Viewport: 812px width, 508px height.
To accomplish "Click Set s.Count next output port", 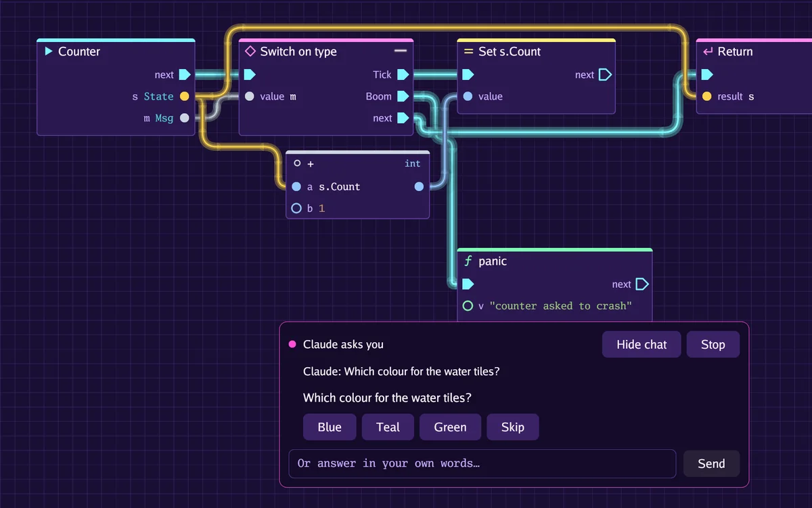I will pyautogui.click(x=605, y=75).
